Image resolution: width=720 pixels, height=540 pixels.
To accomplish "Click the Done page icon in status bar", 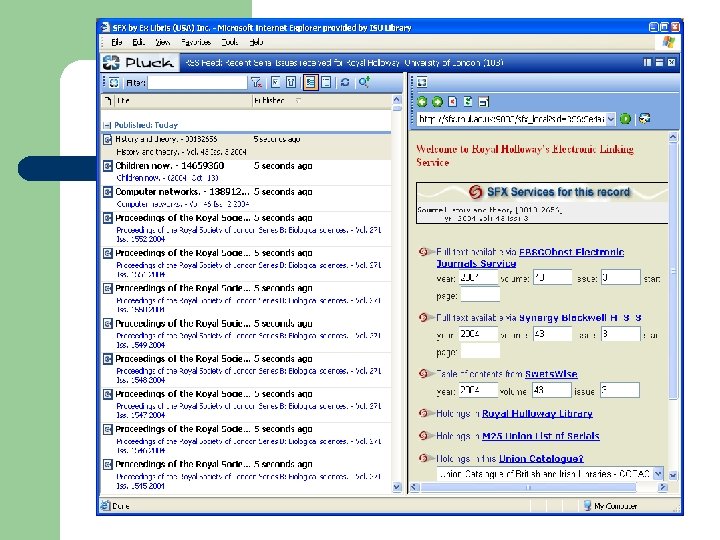I will (106, 506).
